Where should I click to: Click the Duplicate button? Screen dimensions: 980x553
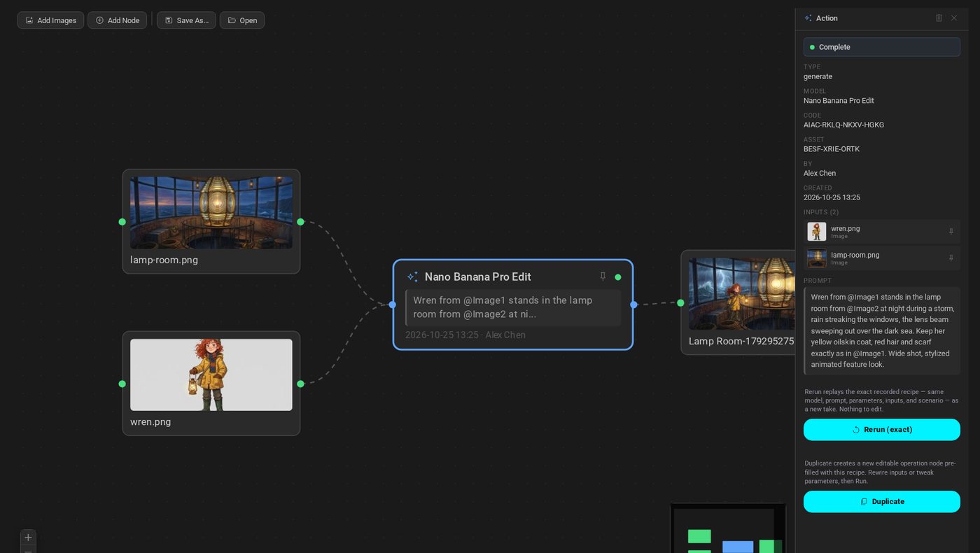tap(881, 502)
